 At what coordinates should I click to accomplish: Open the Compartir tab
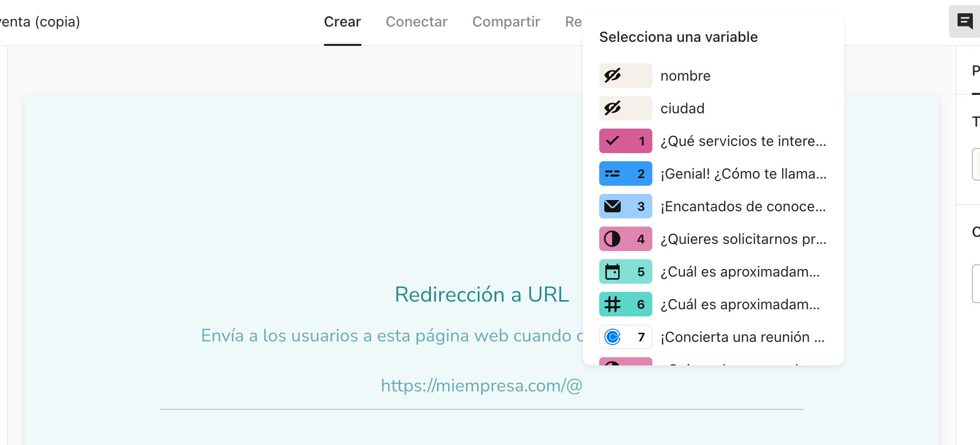point(506,22)
